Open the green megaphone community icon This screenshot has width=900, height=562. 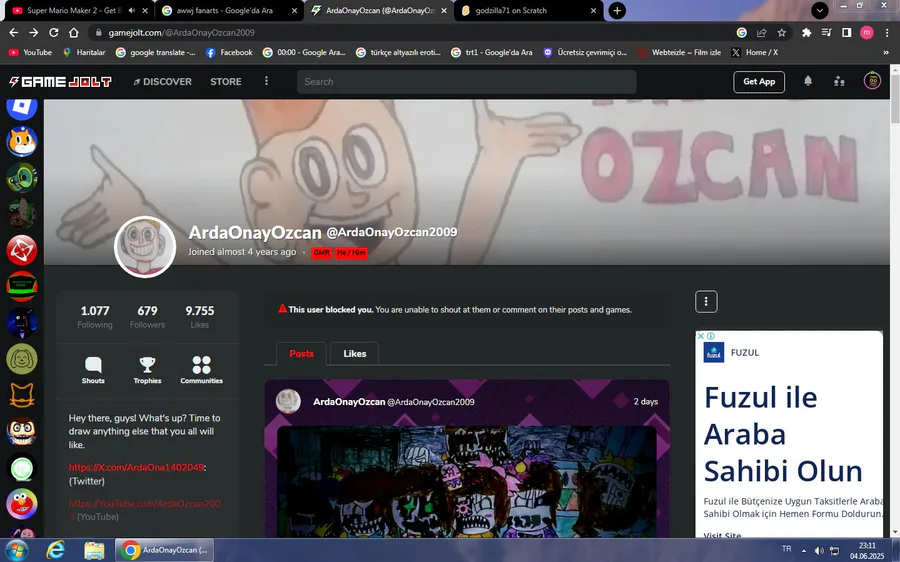22,178
